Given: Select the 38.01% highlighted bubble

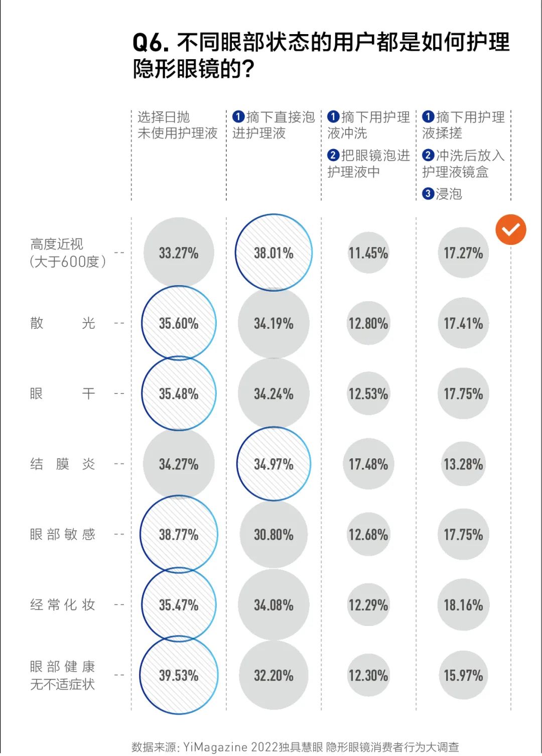Looking at the screenshot, I should pos(274,253).
